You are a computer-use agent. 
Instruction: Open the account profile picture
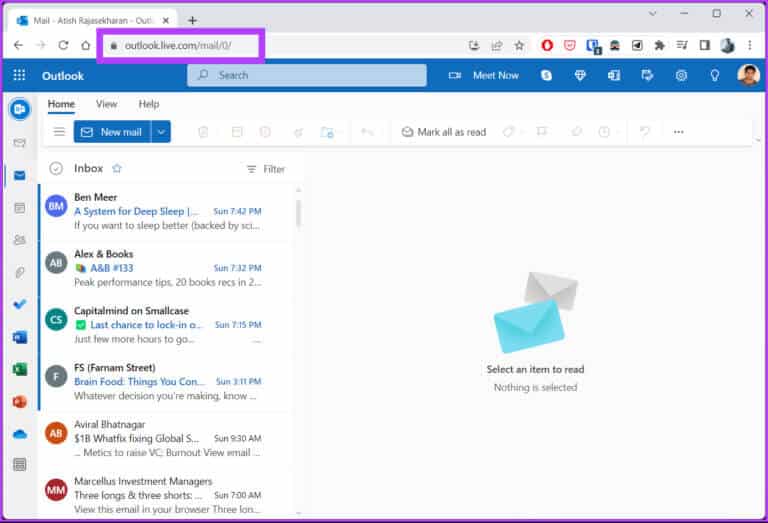click(748, 75)
